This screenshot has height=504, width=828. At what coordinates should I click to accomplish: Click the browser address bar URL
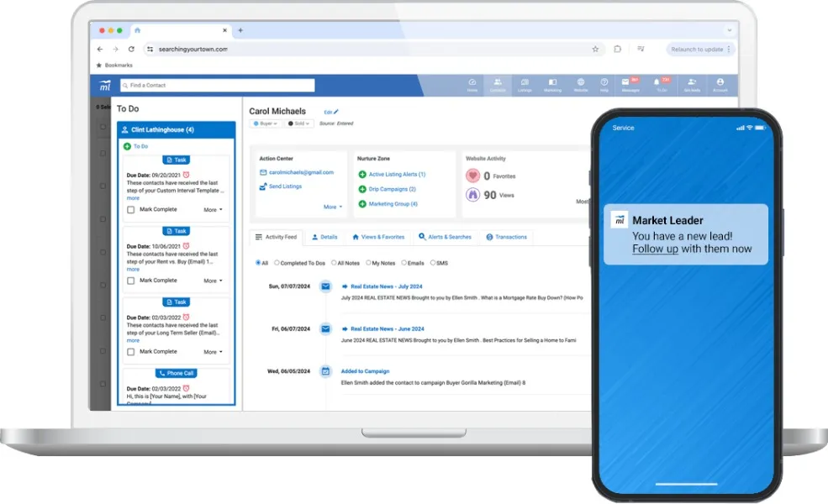(192, 49)
